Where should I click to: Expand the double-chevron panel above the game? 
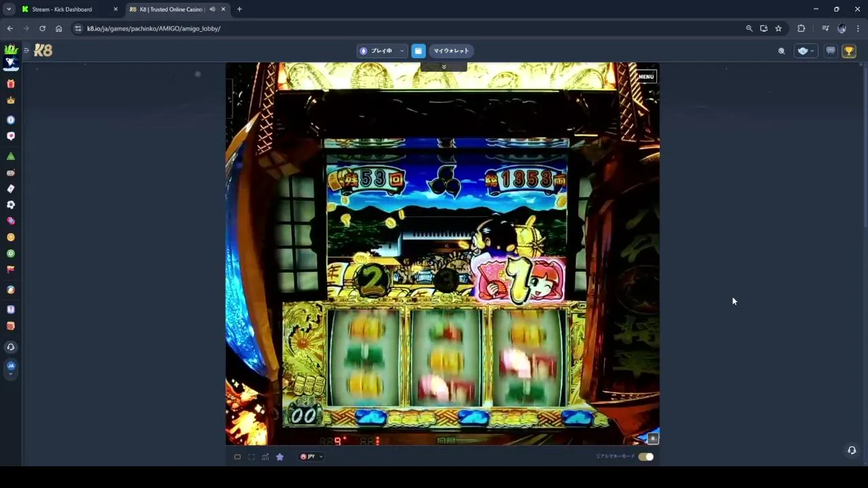tap(443, 66)
